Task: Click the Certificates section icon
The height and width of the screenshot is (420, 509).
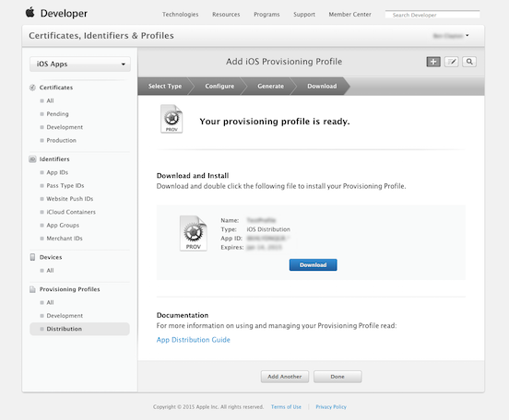Action: pos(32,87)
